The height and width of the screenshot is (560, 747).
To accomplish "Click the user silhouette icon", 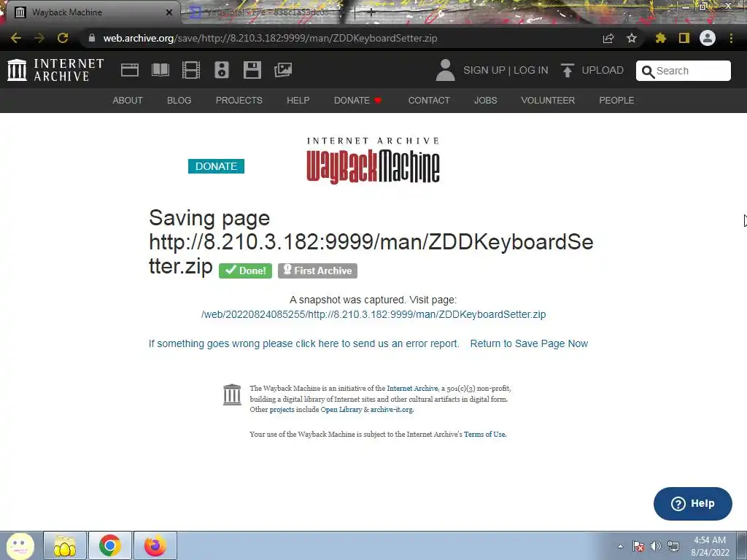I will (446, 70).
